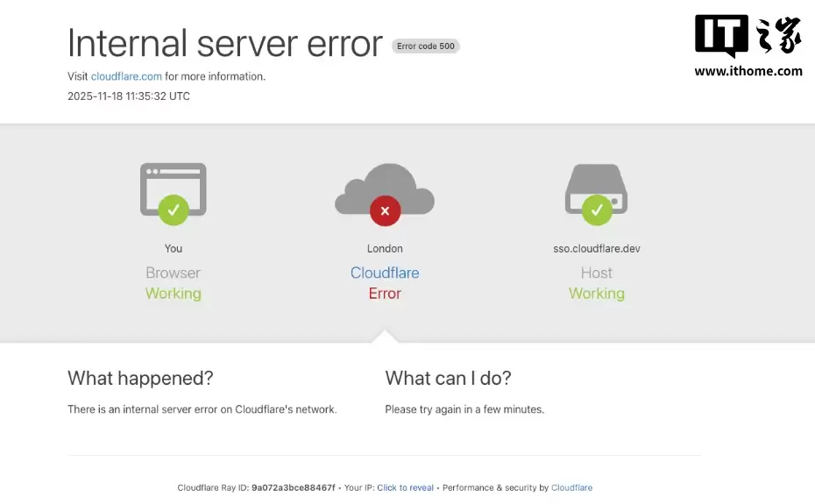Click the green checkmark on the host icon

(x=597, y=210)
